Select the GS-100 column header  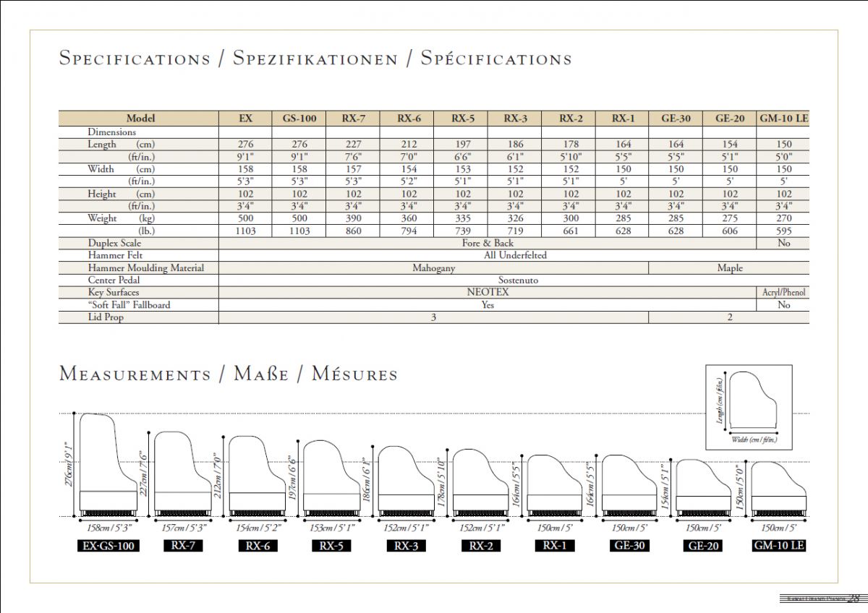299,119
